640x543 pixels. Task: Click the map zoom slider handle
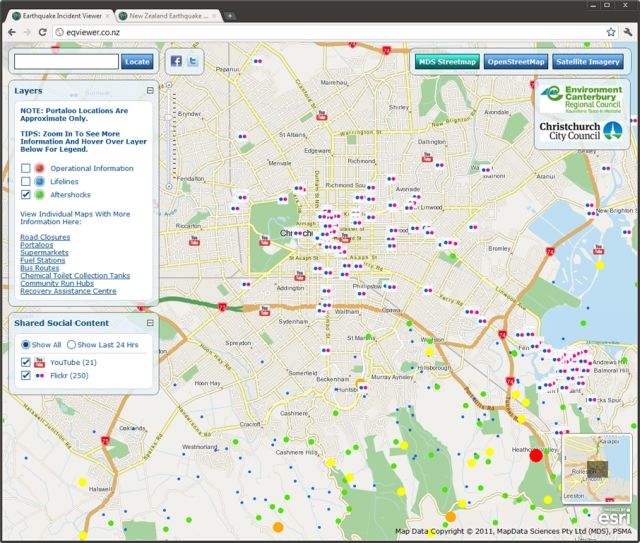coord(169,118)
